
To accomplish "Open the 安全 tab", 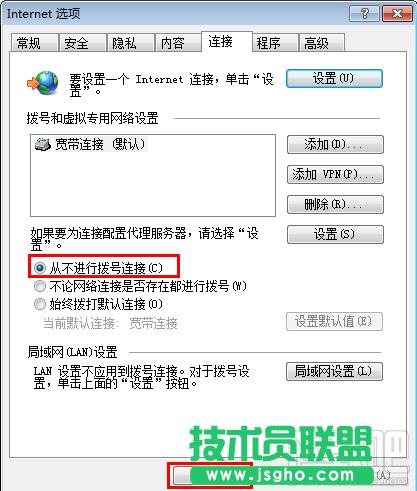I will 82,43.
